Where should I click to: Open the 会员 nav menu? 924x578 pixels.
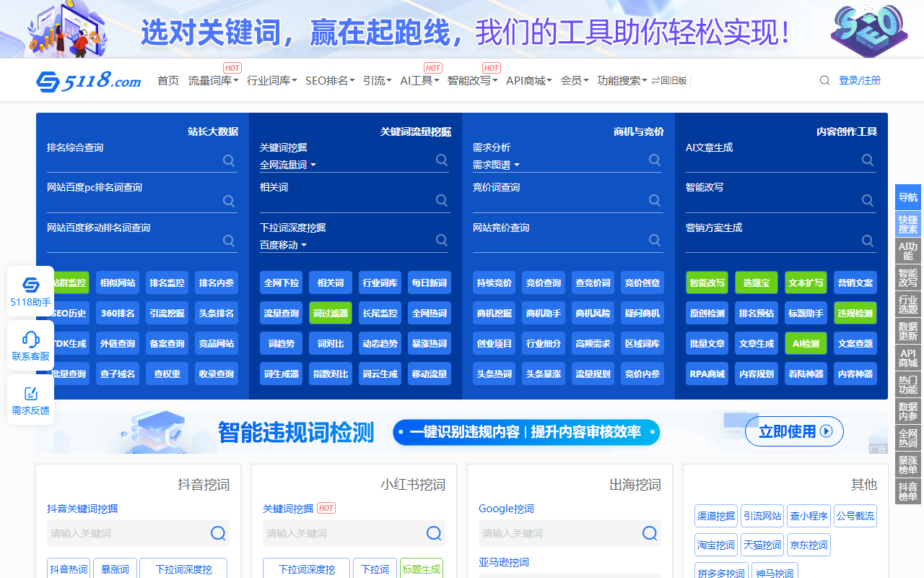click(x=575, y=81)
